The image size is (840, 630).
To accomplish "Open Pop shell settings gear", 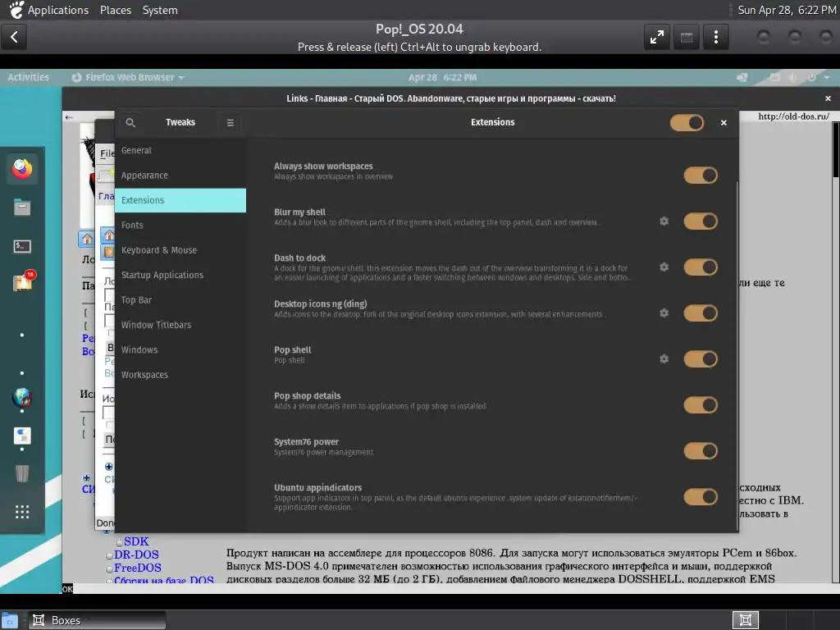I will tap(664, 359).
